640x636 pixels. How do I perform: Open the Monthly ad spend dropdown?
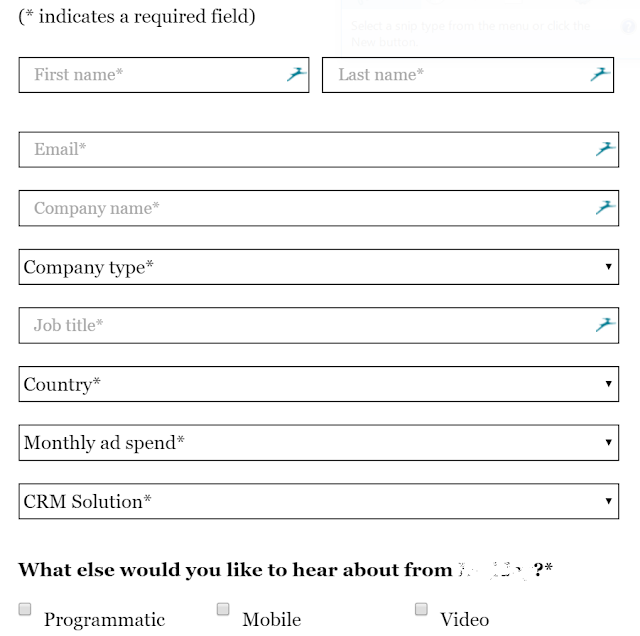pos(318,442)
